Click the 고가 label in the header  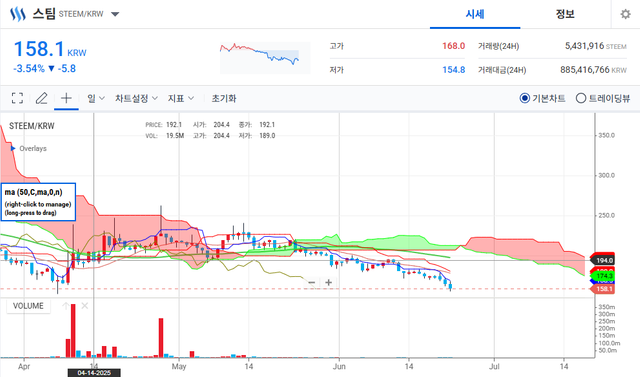(x=337, y=46)
